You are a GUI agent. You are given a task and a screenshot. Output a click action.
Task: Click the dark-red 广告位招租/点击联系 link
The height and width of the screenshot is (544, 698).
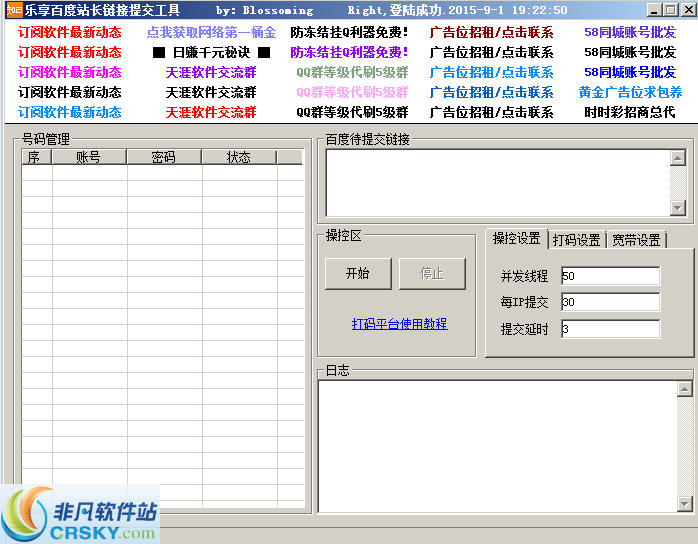(x=491, y=32)
